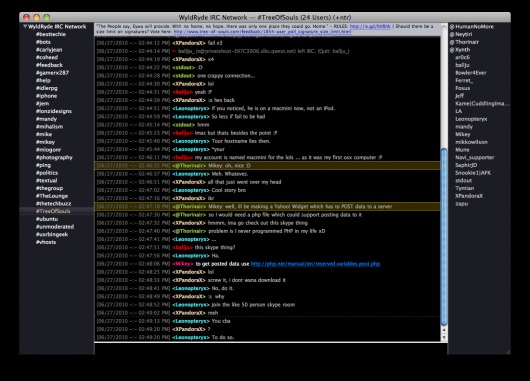Select user @Thorinair in user list
Image resolution: width=530 pixels, height=381 pixels.
[464, 42]
